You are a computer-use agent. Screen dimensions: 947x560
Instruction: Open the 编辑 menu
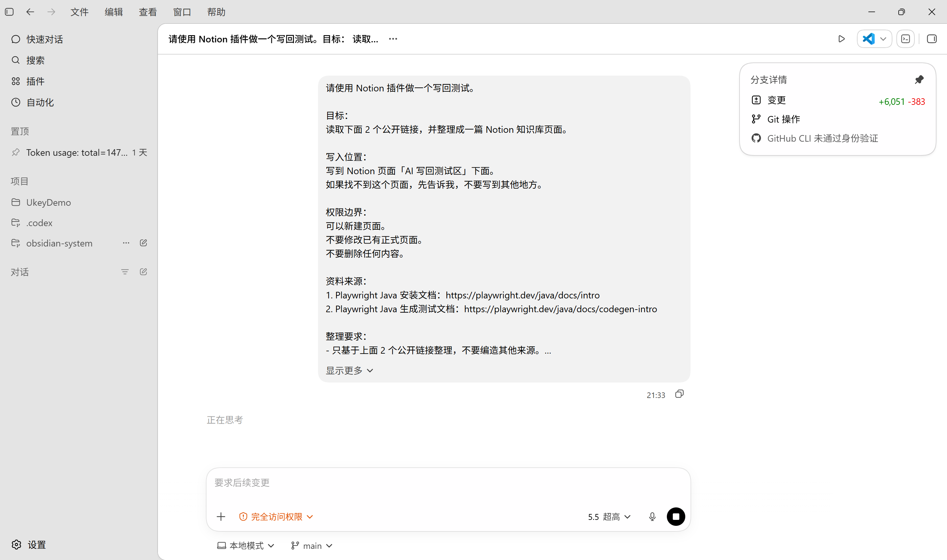114,12
